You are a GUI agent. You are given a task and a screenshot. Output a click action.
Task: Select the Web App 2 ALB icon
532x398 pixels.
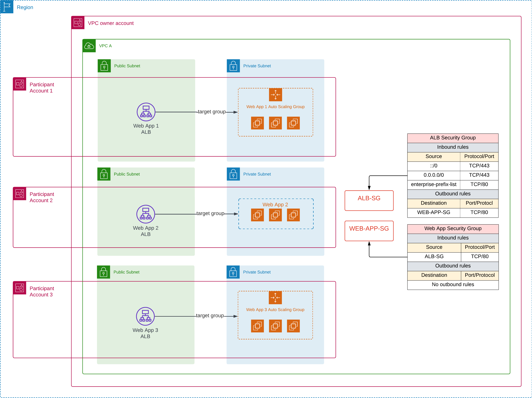point(145,214)
